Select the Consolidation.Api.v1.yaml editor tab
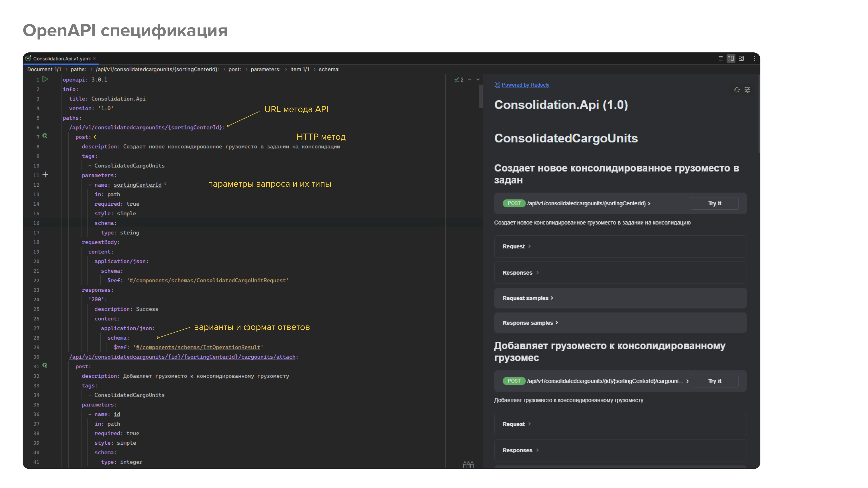868x488 pixels. 61,59
